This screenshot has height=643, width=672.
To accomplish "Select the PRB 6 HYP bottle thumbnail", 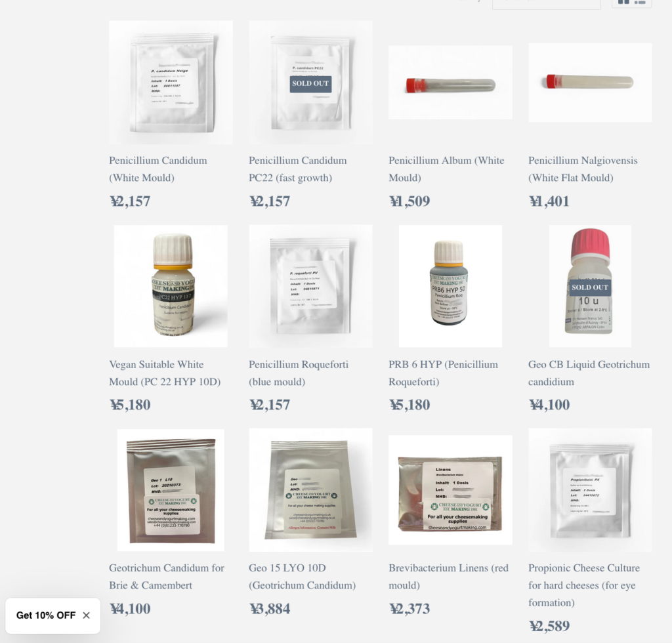I will 450,286.
